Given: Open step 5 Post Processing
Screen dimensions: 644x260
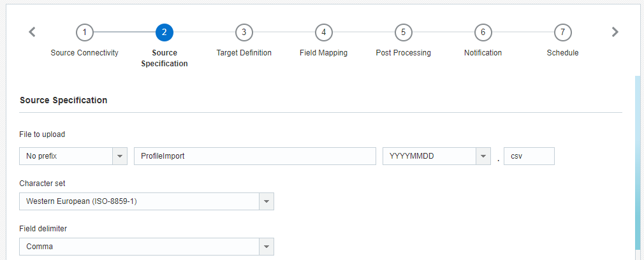Looking at the screenshot, I should (404, 32).
